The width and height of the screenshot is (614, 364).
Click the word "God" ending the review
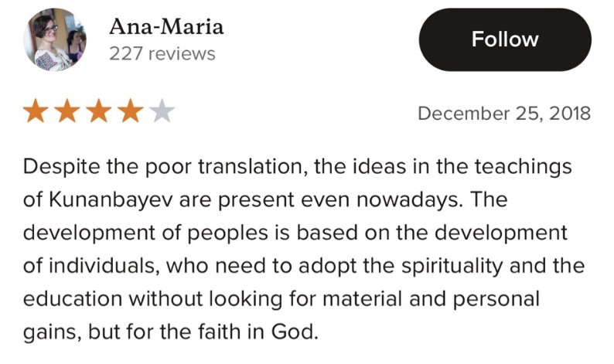[x=298, y=333]
